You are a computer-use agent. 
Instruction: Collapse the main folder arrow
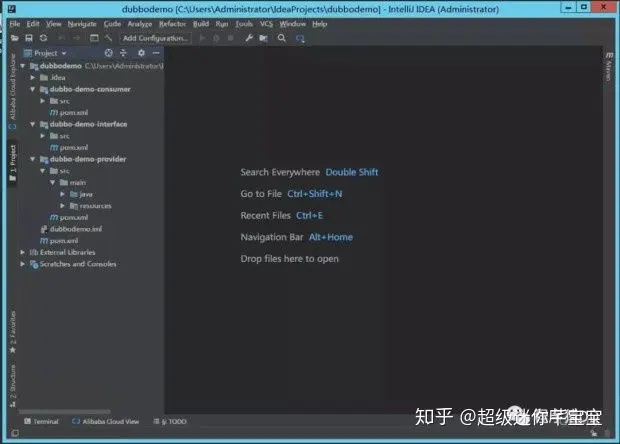click(53, 182)
